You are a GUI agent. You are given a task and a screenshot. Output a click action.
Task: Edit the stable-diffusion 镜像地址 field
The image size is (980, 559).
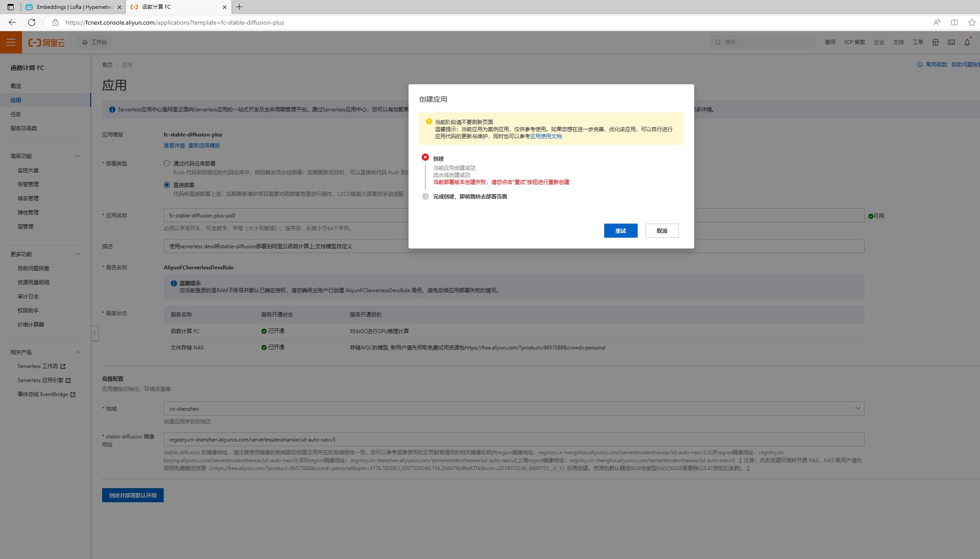tap(514, 439)
